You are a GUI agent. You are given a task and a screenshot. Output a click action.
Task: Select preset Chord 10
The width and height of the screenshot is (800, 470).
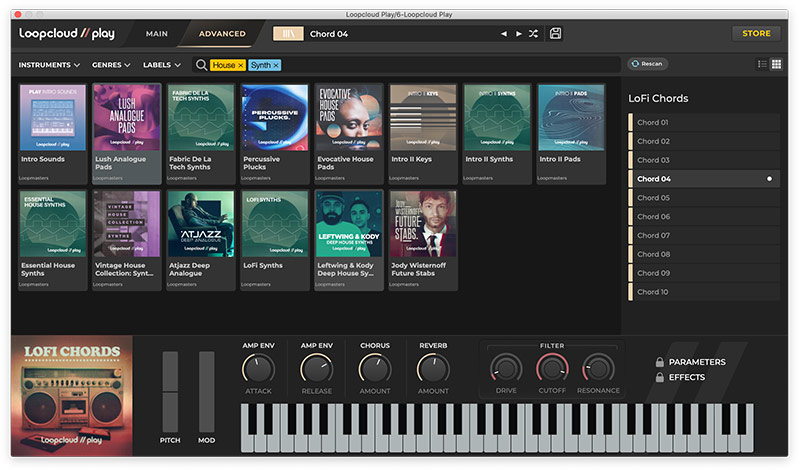704,292
